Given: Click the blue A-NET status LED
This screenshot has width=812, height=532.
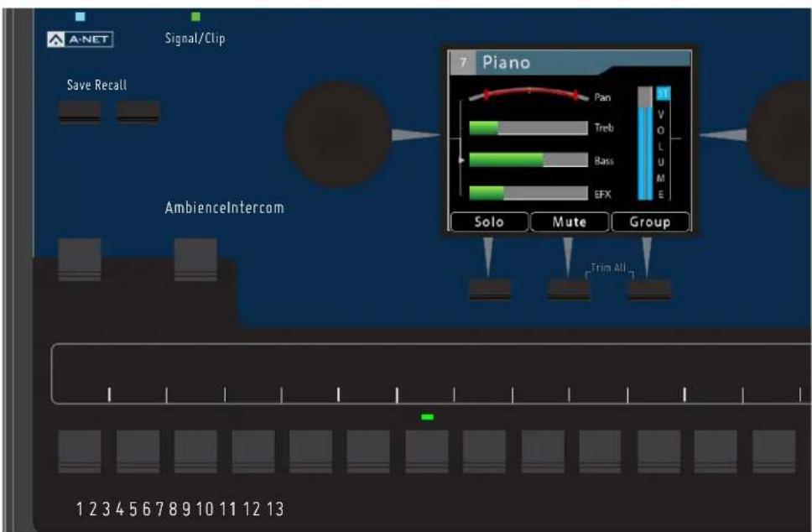Looking at the screenshot, I should 81,17.
